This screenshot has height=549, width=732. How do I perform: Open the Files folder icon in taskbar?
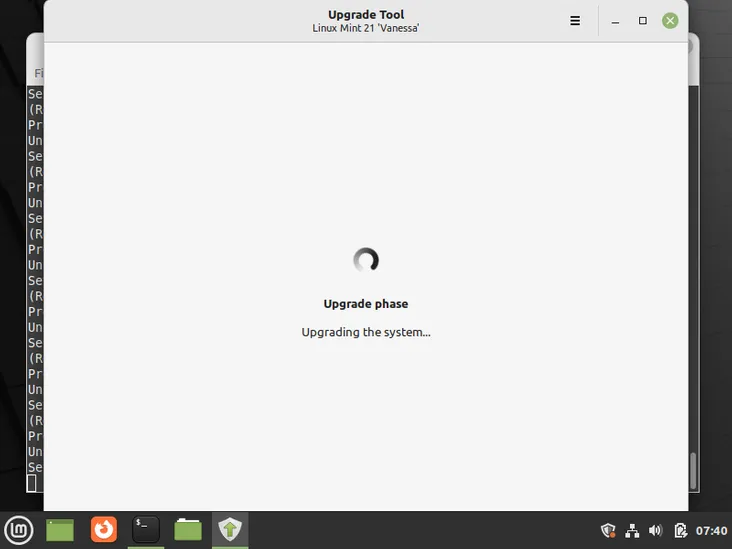tap(188, 529)
